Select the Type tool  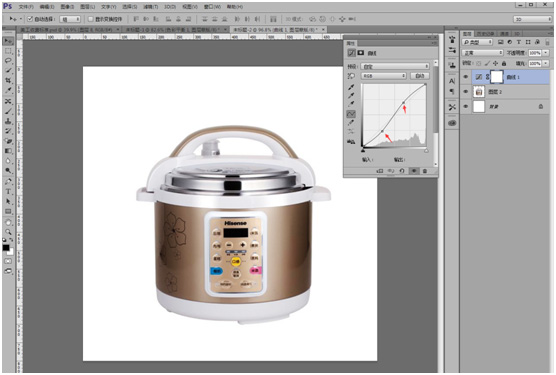click(8, 192)
